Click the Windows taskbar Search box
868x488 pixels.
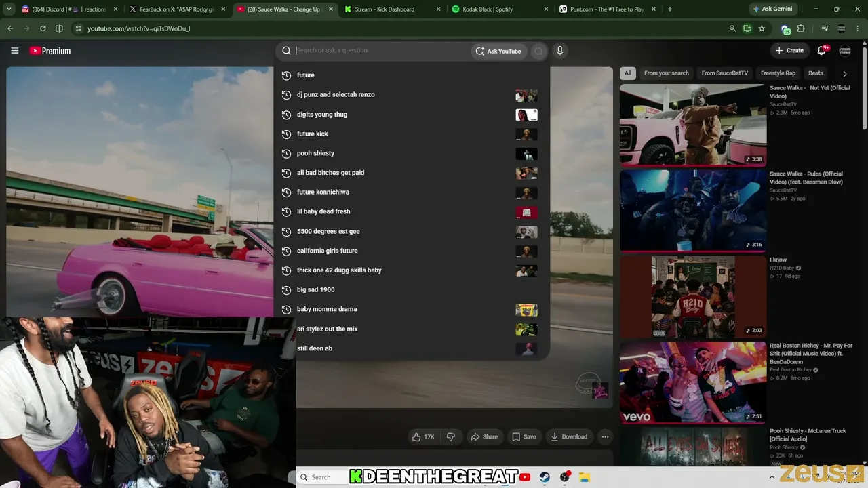coord(321,477)
